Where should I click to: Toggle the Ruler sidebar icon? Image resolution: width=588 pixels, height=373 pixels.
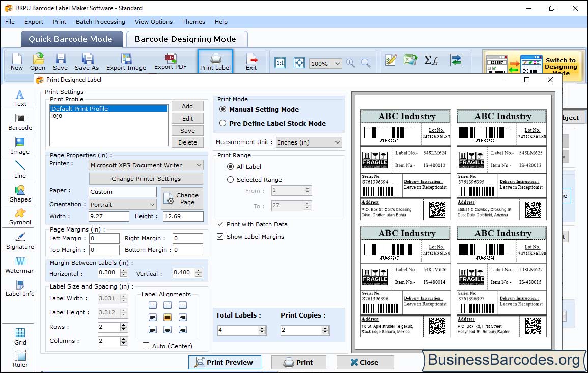coord(20,359)
